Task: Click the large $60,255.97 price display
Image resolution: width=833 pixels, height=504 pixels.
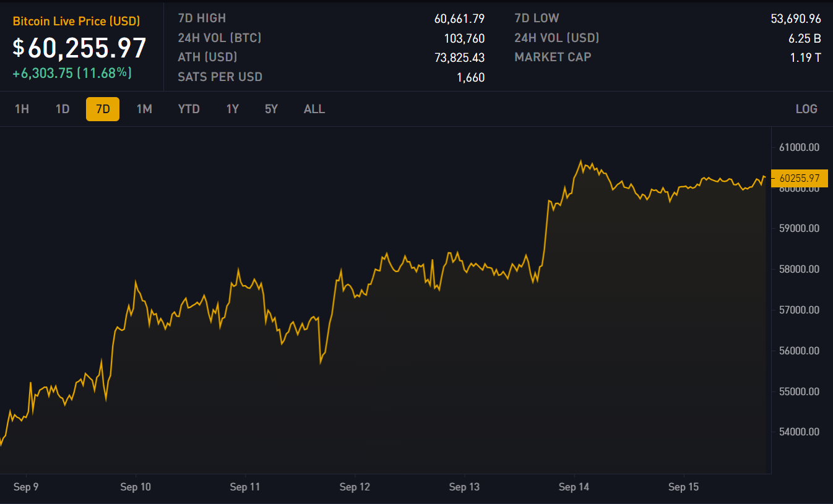Action: (79, 48)
